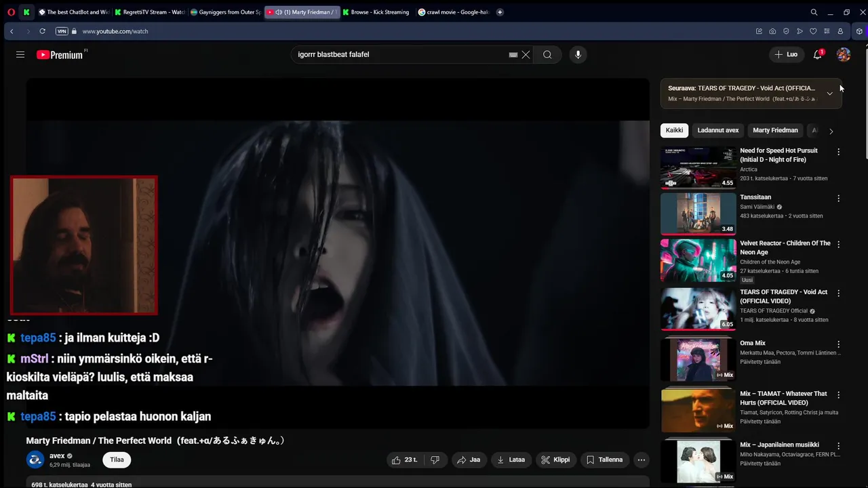
Task: Expand the Seuraava playlist panel chevron
Action: point(829,94)
